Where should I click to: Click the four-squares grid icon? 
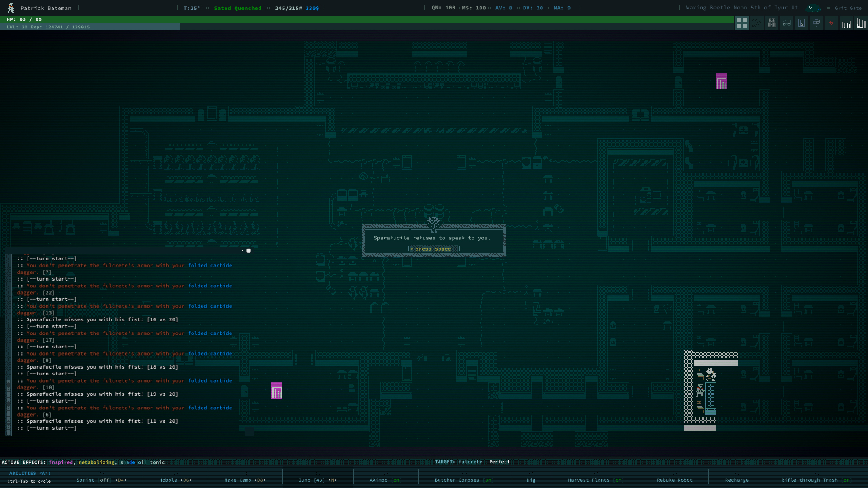(x=741, y=23)
